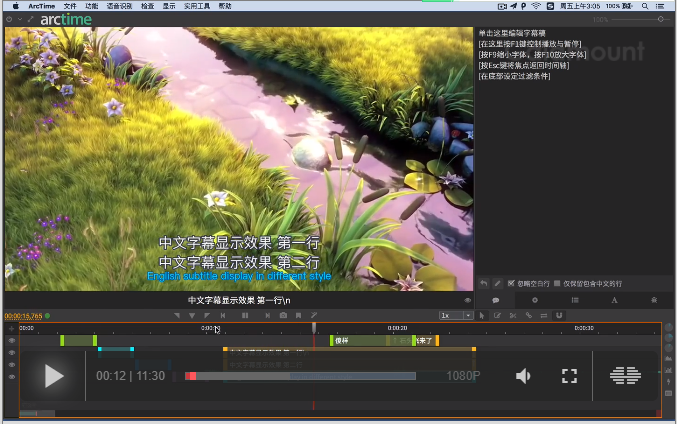Enable the 仅保留包含中文的行 checkbox
The image size is (677, 424).
coord(557,283)
